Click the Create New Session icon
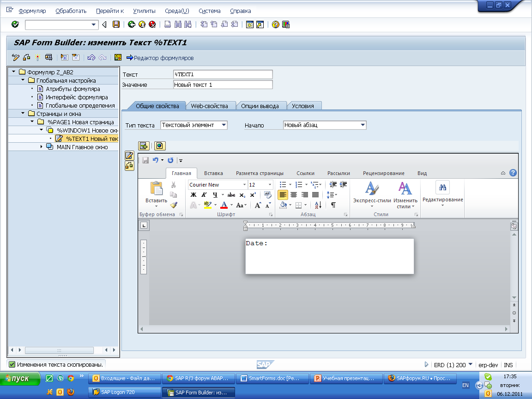The height and width of the screenshot is (399, 532). pyautogui.click(x=250, y=24)
